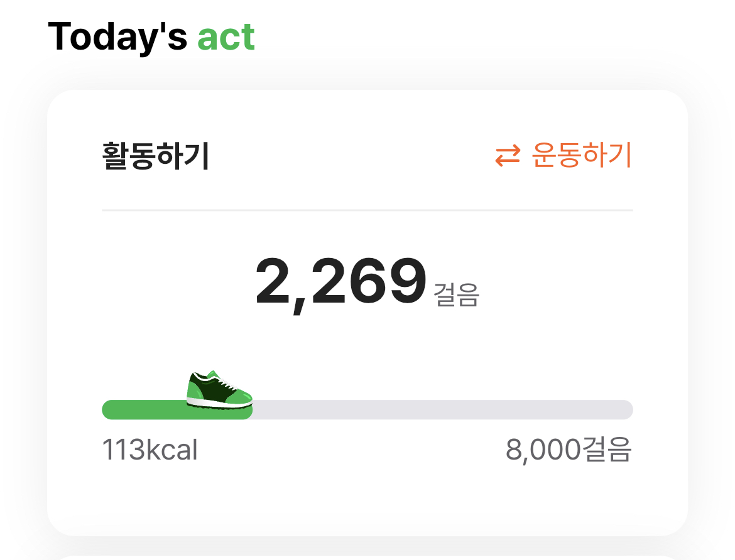This screenshot has height=560, width=735.
Task: Click the 2,269 step count number
Action: pos(340,284)
